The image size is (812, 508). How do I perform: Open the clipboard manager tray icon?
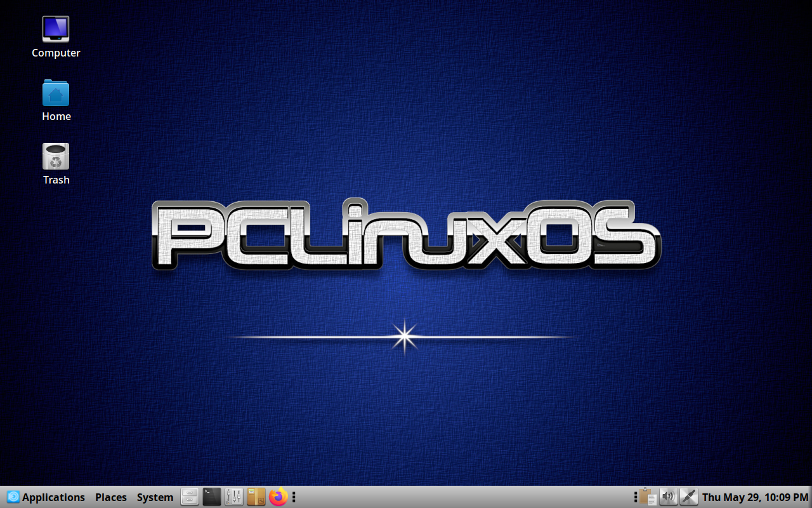pyautogui.click(x=648, y=497)
